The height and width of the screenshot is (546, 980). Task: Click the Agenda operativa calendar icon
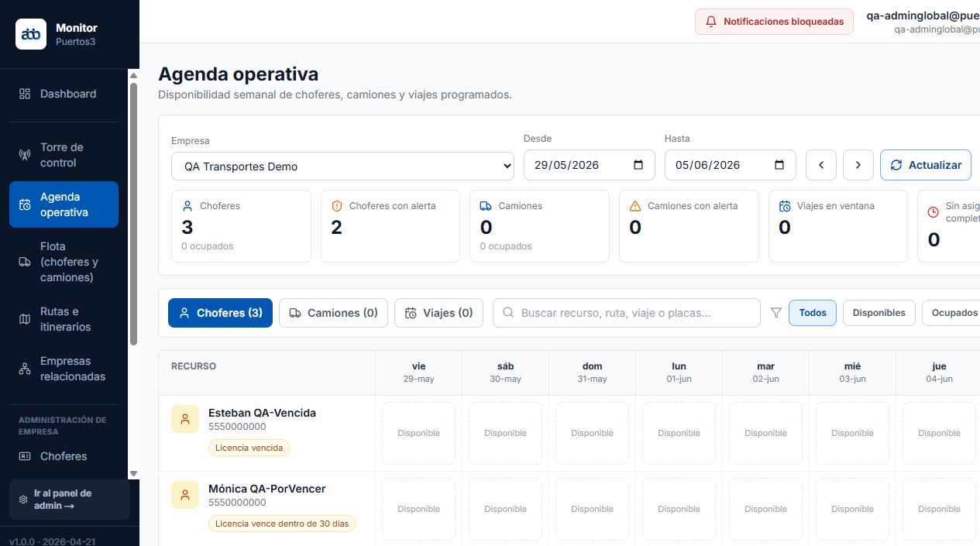click(x=25, y=204)
